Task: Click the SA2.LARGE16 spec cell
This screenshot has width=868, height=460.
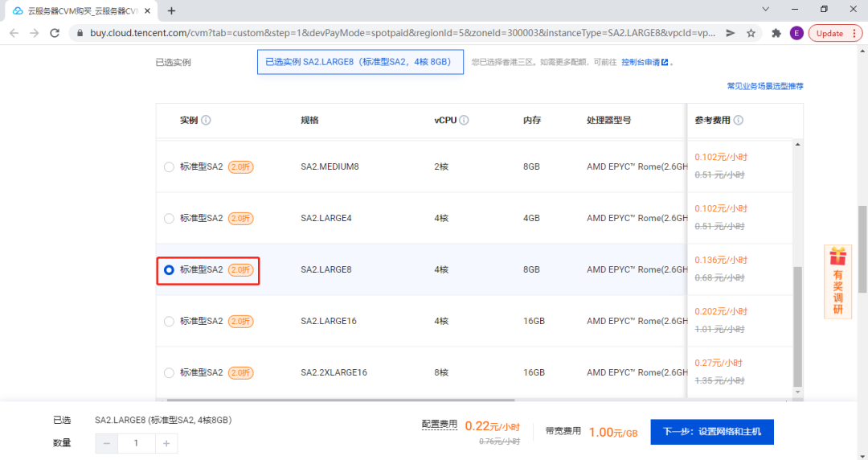Action: point(329,322)
